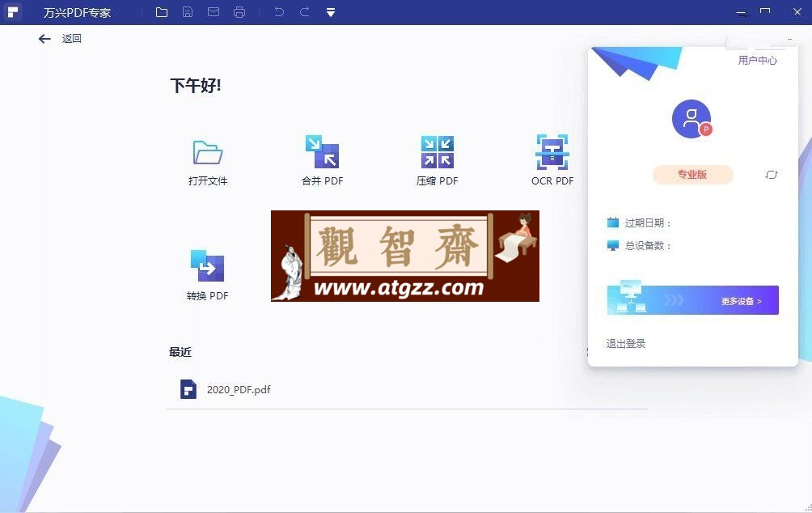Click the refresh icon beside 专业版
This screenshot has height=513, width=812.
pos(771,175)
